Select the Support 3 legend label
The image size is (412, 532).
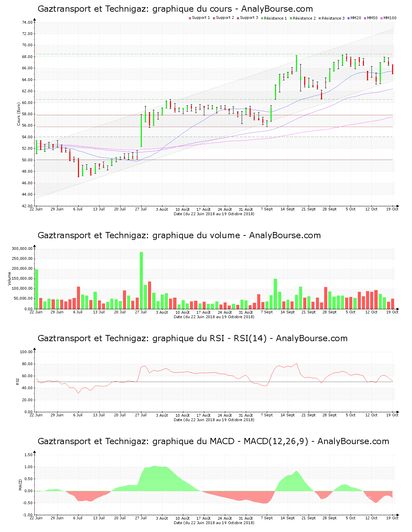click(x=249, y=18)
